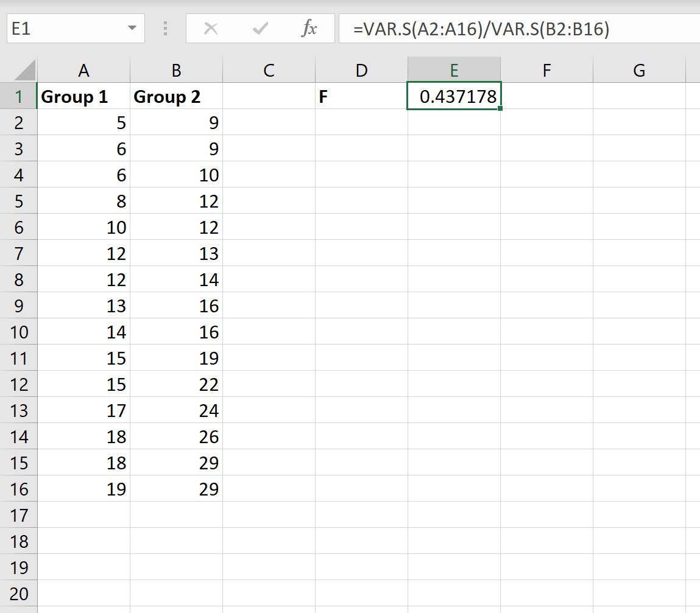This screenshot has height=613, width=700.
Task: Click inside the Name Box showing E1
Action: point(66,29)
